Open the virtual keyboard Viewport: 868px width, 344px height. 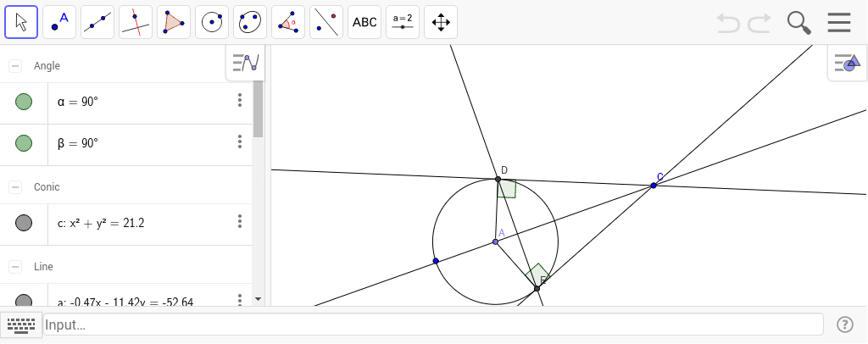click(x=21, y=325)
